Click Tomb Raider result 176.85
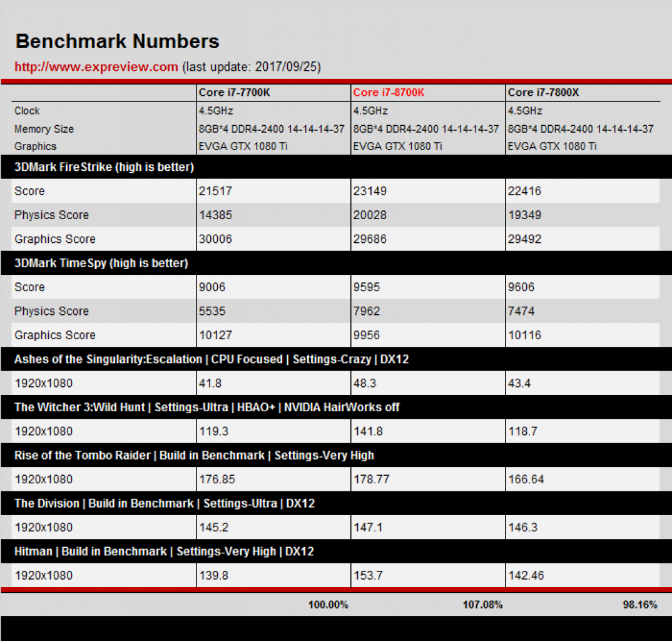The height and width of the screenshot is (641, 672). click(x=217, y=479)
